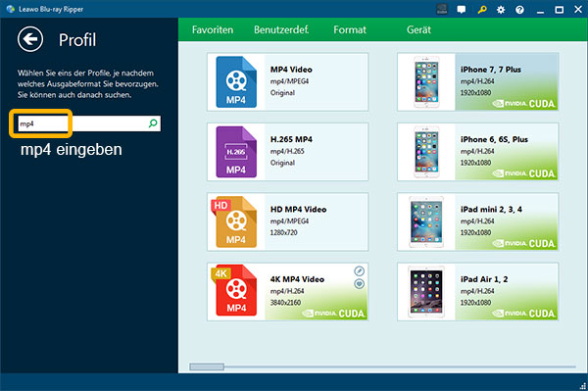Add 4K MP4 Video to favorites
The image size is (588, 391).
(360, 284)
